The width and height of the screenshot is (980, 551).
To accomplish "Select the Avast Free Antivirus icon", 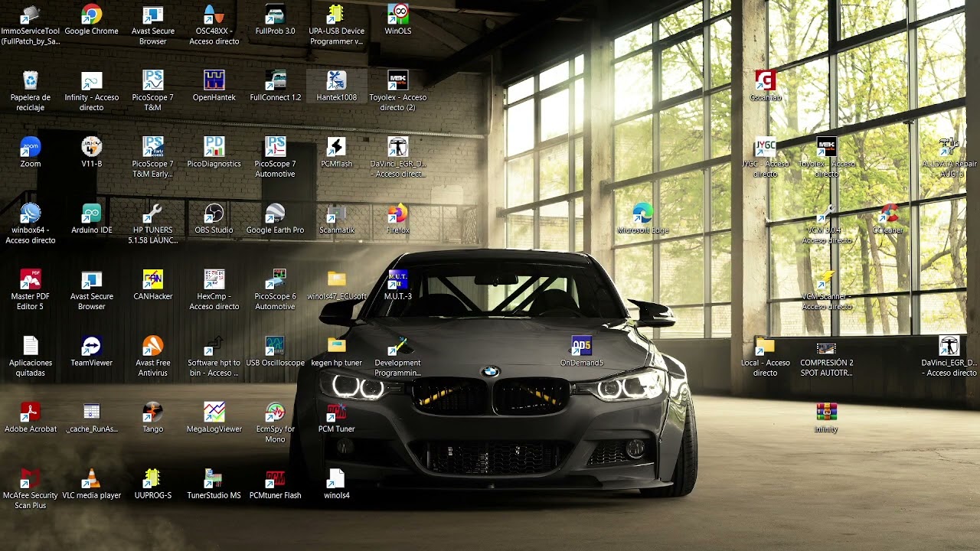I will point(153,346).
